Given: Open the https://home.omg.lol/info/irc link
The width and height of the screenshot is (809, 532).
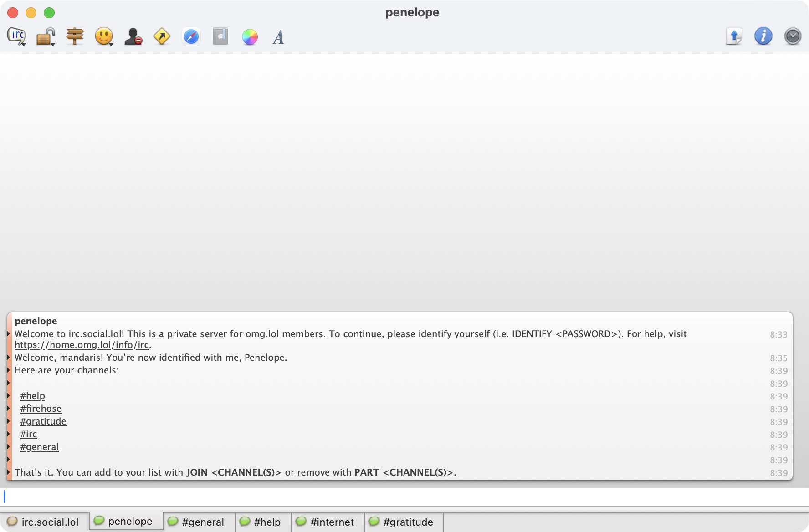Looking at the screenshot, I should [x=82, y=345].
